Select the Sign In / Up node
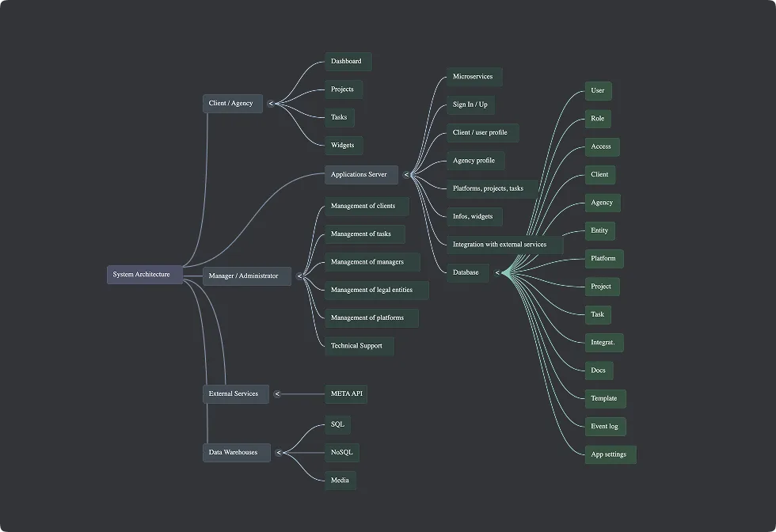 coord(470,104)
